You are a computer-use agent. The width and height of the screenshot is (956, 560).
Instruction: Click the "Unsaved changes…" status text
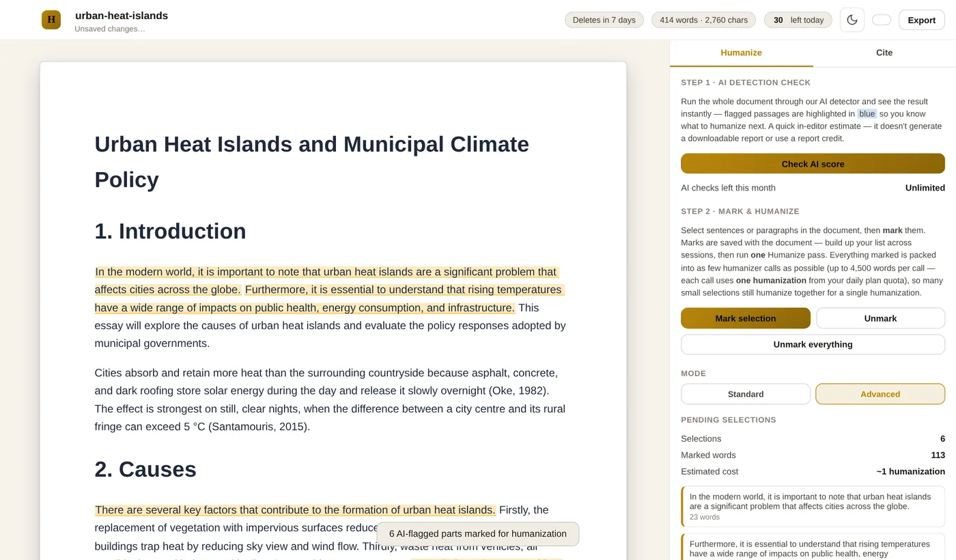pos(110,29)
